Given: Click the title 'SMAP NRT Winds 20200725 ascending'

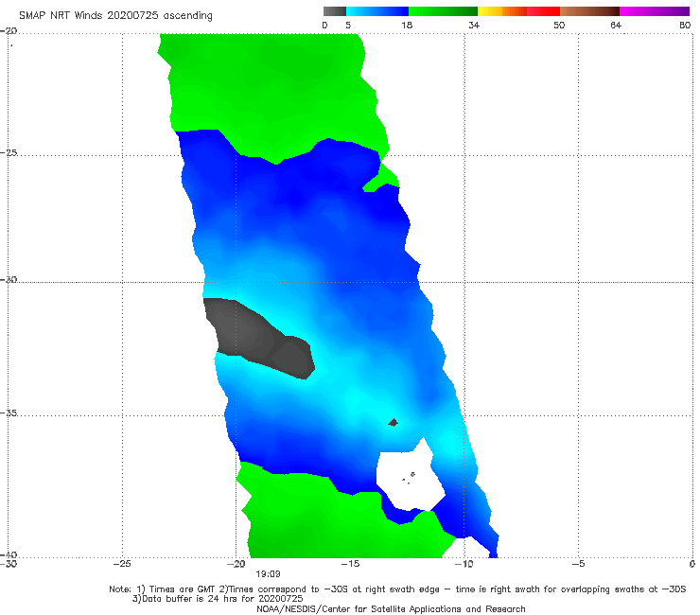Looking at the screenshot, I should 115,16.
